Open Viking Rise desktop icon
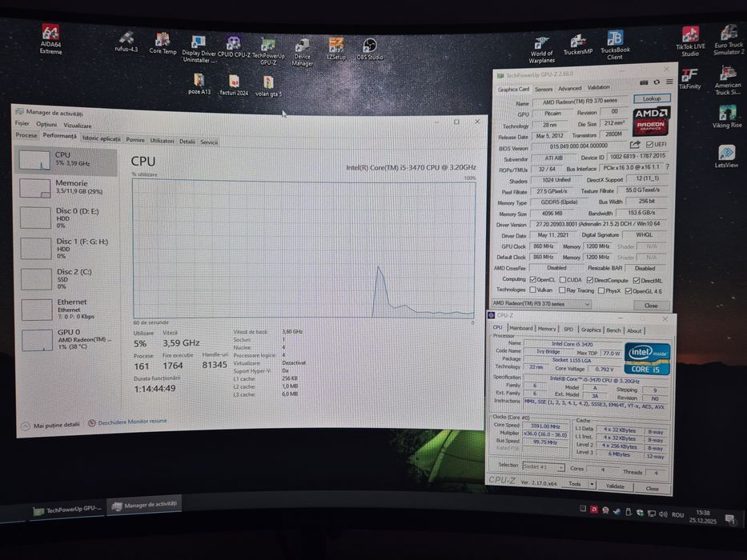This screenshot has width=747, height=560. [x=727, y=117]
